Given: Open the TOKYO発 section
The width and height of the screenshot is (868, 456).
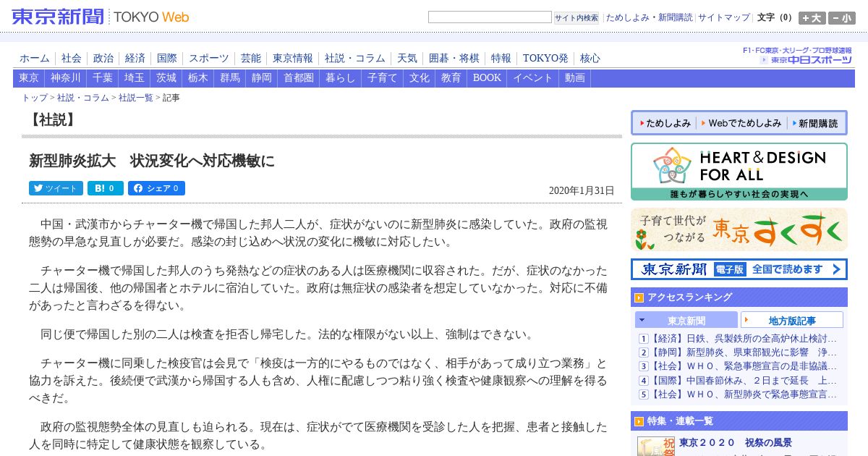Looking at the screenshot, I should 545,59.
